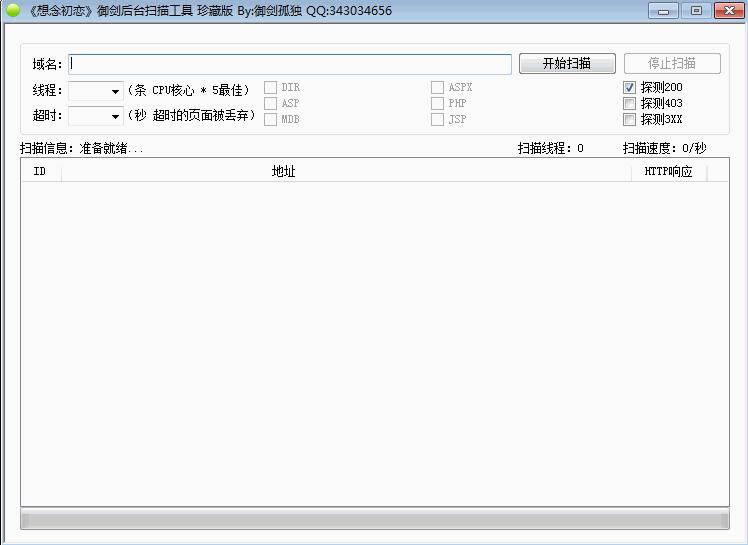Toggle the ASP checkbox
Image resolution: width=748 pixels, height=545 pixels.
point(270,103)
